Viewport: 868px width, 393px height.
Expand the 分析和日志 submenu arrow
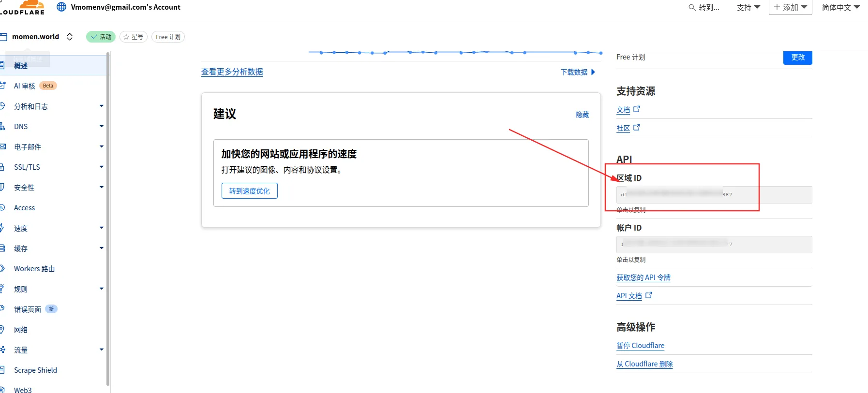pyautogui.click(x=102, y=106)
